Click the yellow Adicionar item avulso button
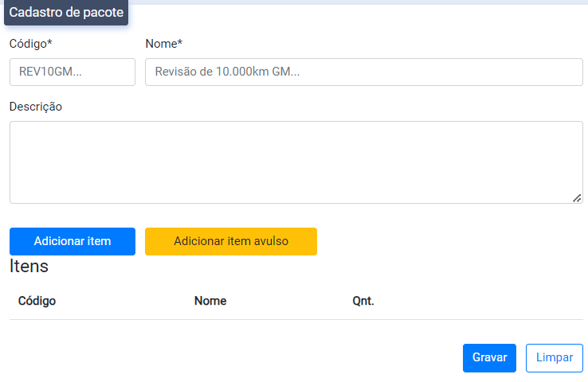The width and height of the screenshot is (588, 382). (230, 241)
